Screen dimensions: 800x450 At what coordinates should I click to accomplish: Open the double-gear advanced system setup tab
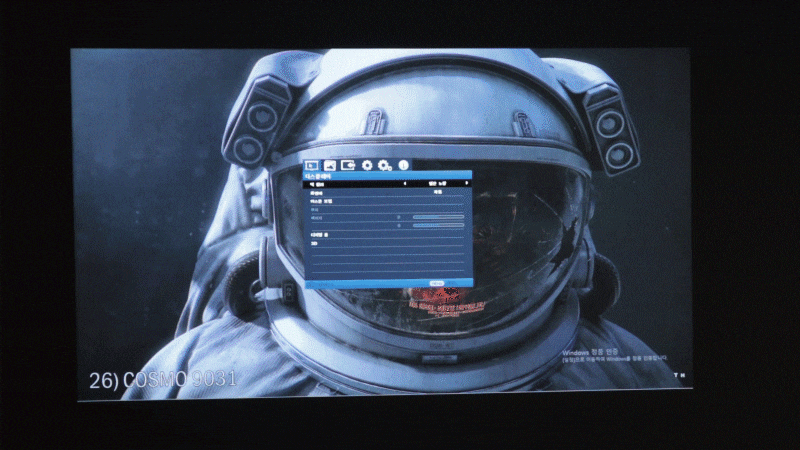pyautogui.click(x=385, y=165)
